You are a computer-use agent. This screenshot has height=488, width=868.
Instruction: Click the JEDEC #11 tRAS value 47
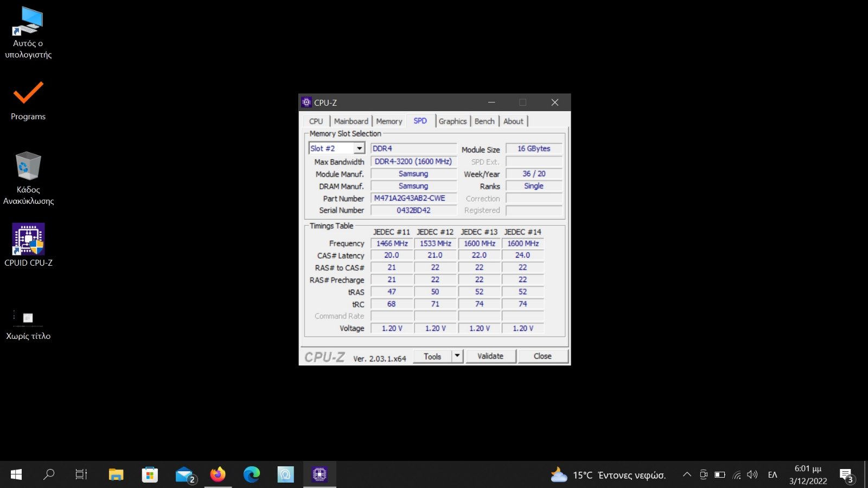coord(392,292)
